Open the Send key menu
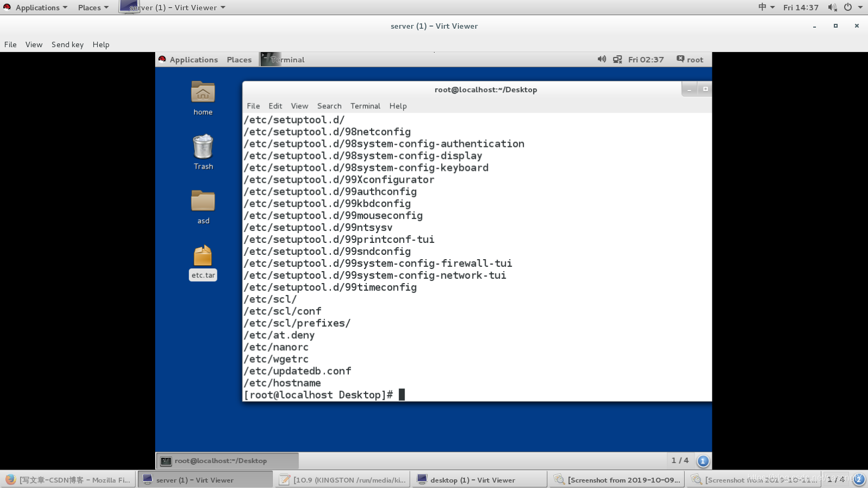 67,44
